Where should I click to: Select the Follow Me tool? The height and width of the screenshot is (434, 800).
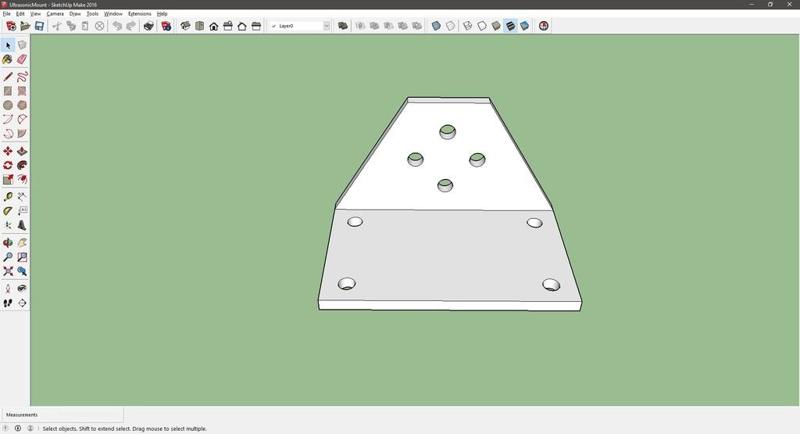22,165
